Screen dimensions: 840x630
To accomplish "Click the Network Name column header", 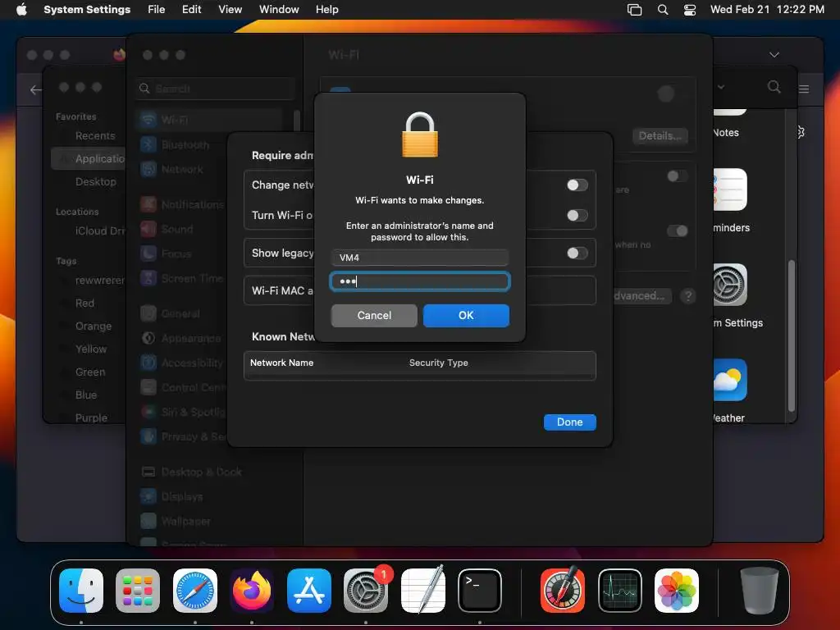I will 282,363.
